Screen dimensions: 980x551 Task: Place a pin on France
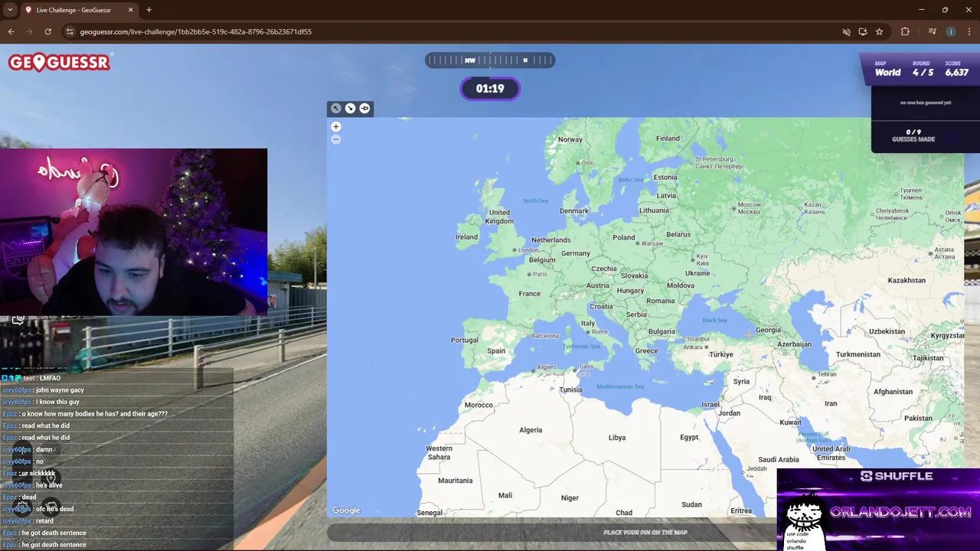(529, 294)
